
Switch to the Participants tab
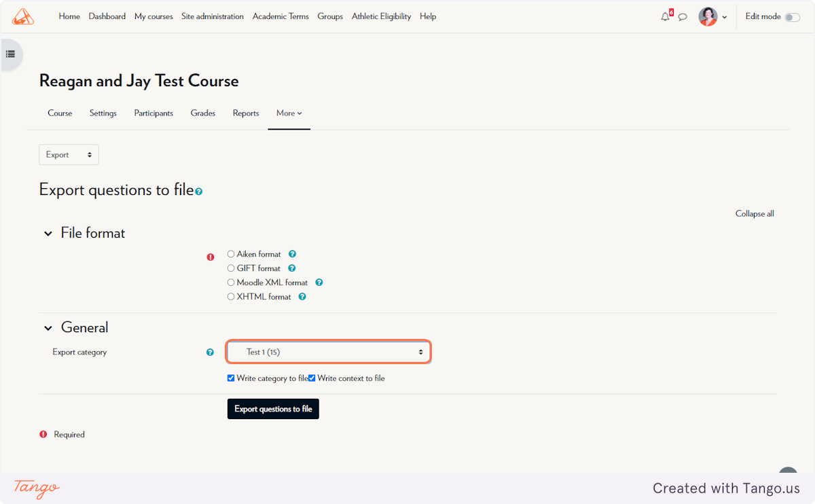(x=153, y=113)
